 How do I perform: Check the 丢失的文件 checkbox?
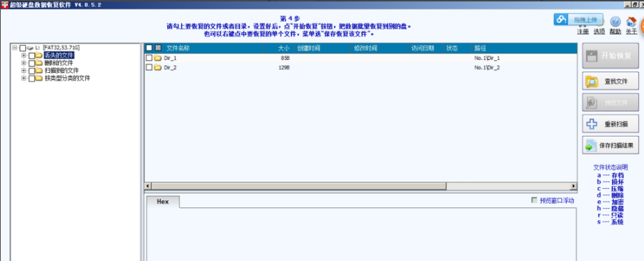tap(31, 56)
